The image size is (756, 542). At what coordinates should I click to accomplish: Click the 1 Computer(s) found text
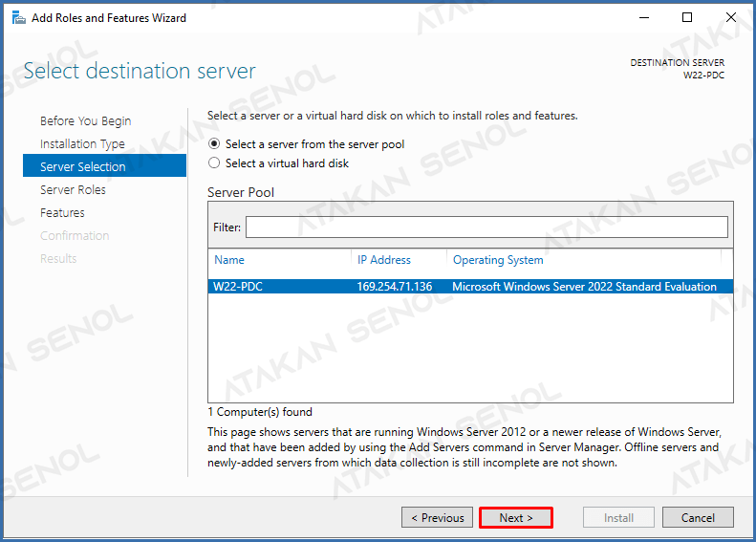(260, 412)
